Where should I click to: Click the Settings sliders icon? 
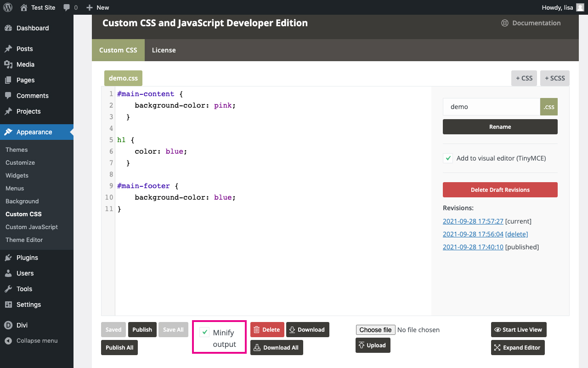tap(8, 305)
